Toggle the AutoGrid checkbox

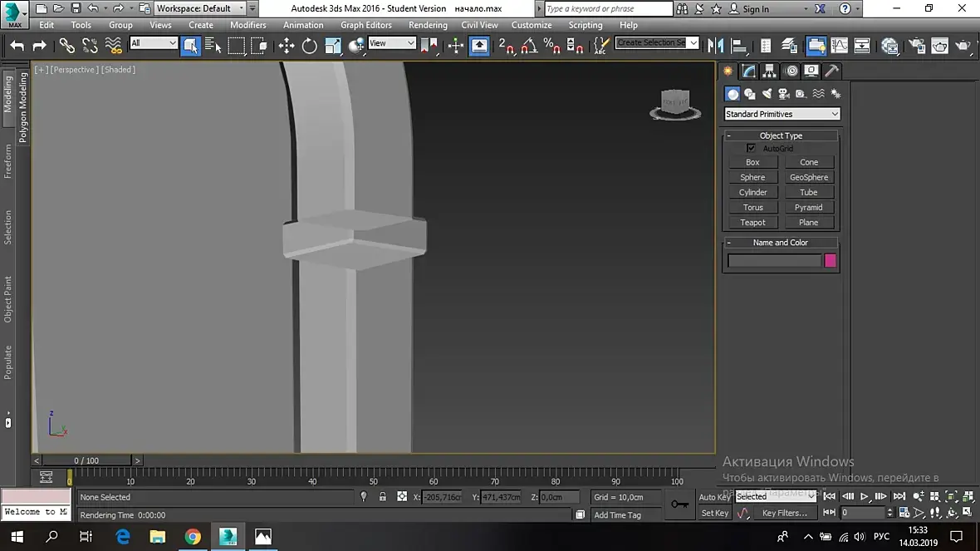point(751,149)
